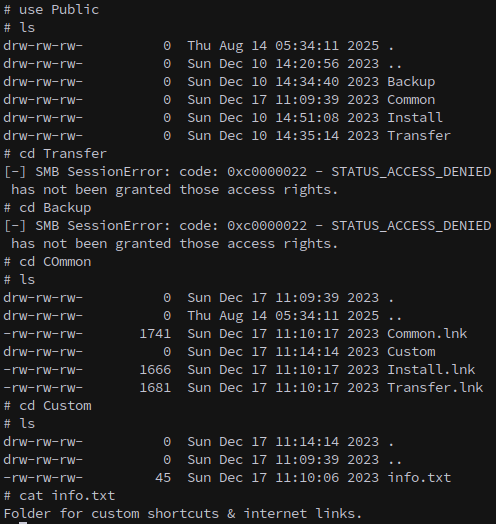Select the Common.lnk file name
Viewport: 496px width, 524px height.
(x=427, y=334)
